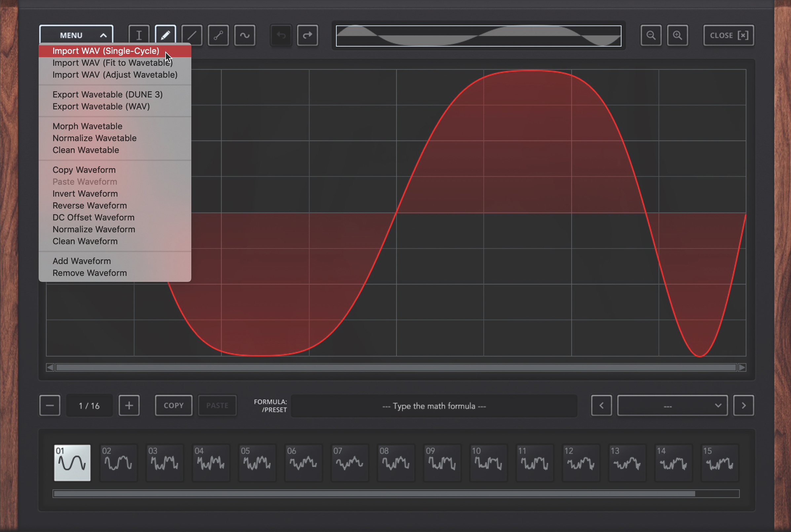
Task: Click the plus waveform count button
Action: click(x=129, y=405)
